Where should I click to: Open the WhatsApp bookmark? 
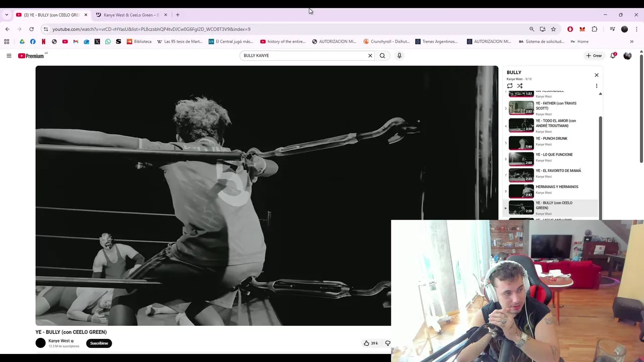click(108, 42)
